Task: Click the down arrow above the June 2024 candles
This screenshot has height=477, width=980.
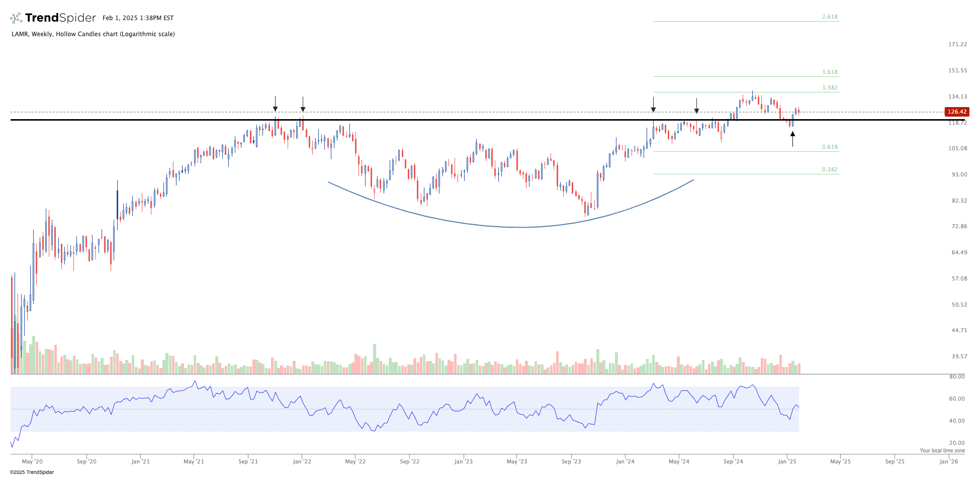Action: pos(696,106)
